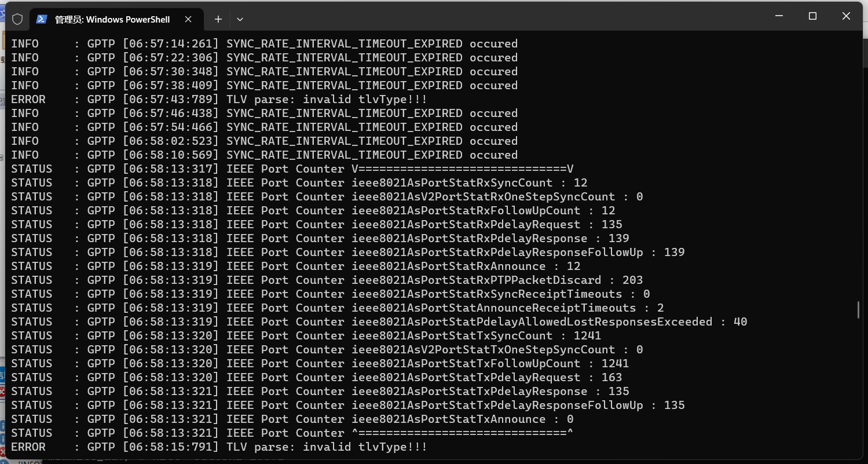Click the last ERROR line at 06:58:15:791

point(219,447)
